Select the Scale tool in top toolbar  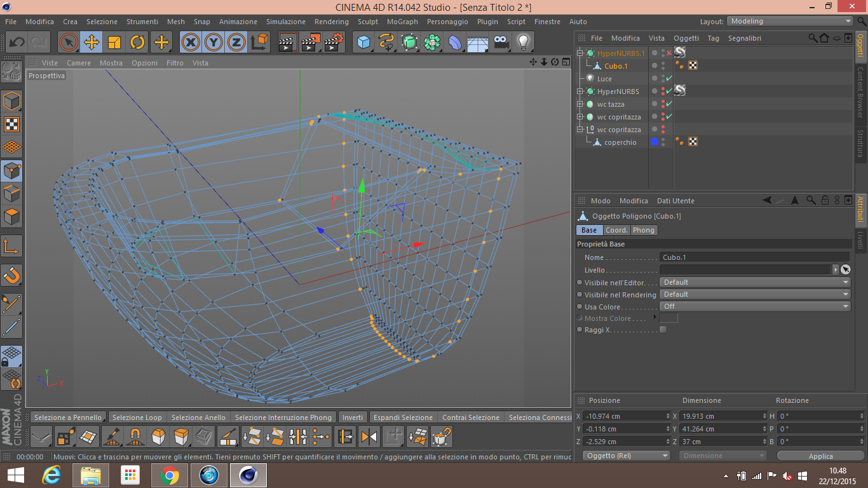click(114, 43)
